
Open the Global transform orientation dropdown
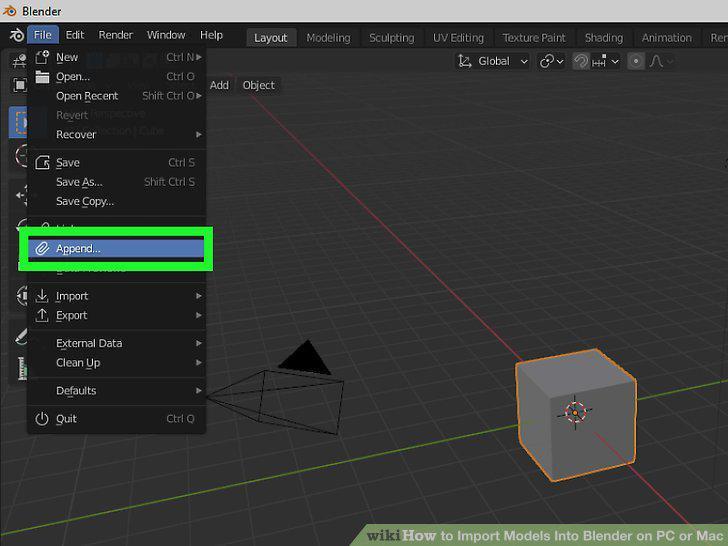[493, 61]
